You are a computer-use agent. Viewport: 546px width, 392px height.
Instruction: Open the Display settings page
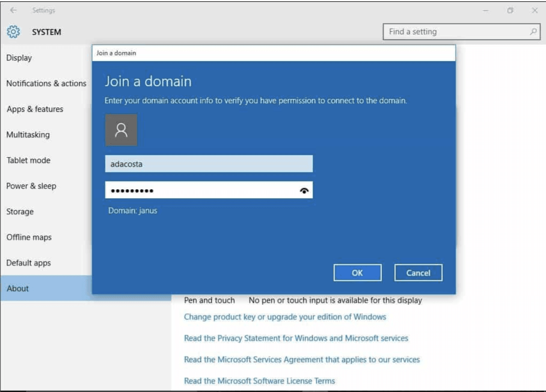(19, 58)
